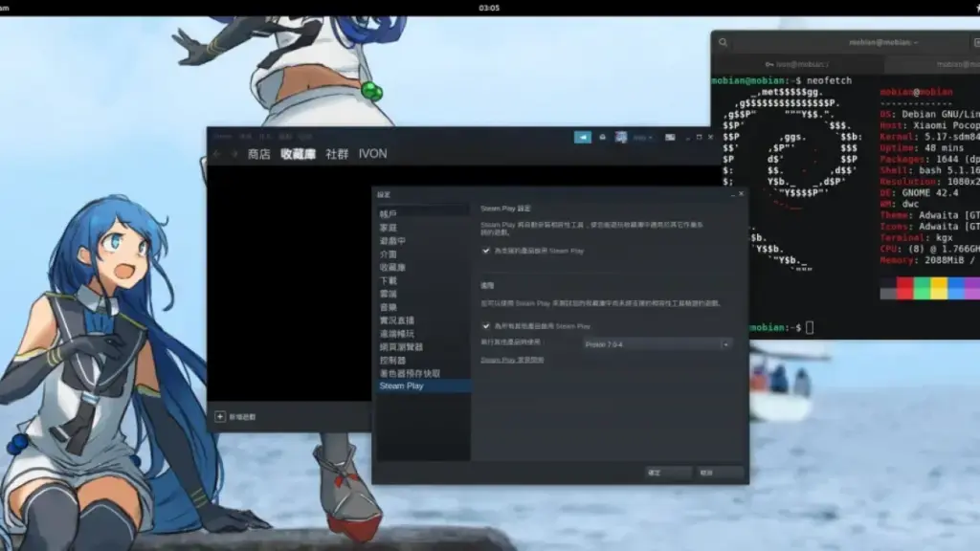This screenshot has height=551, width=980.
Task: Click the 確定 confirm button
Action: [667, 473]
